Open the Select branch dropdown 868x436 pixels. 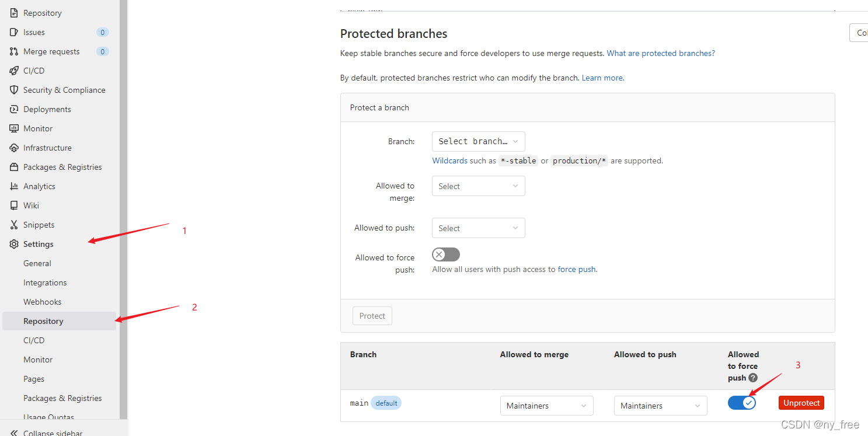point(479,141)
